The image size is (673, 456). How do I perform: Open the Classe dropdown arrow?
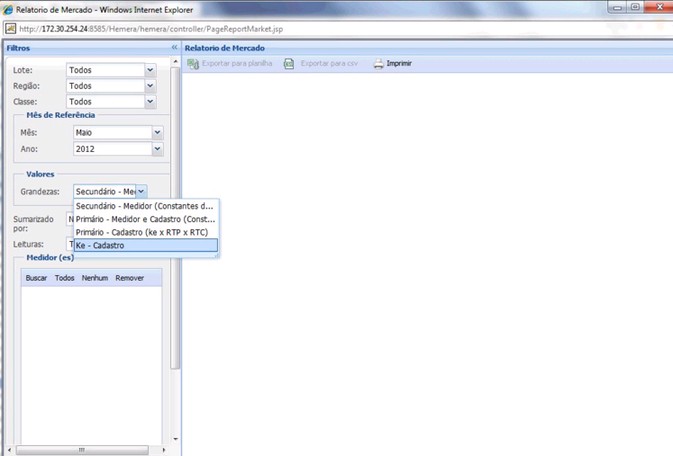[150, 102]
